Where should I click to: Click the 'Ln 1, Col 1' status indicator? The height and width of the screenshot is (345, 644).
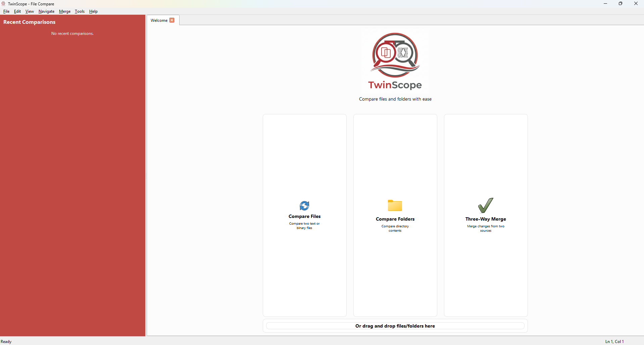614,342
